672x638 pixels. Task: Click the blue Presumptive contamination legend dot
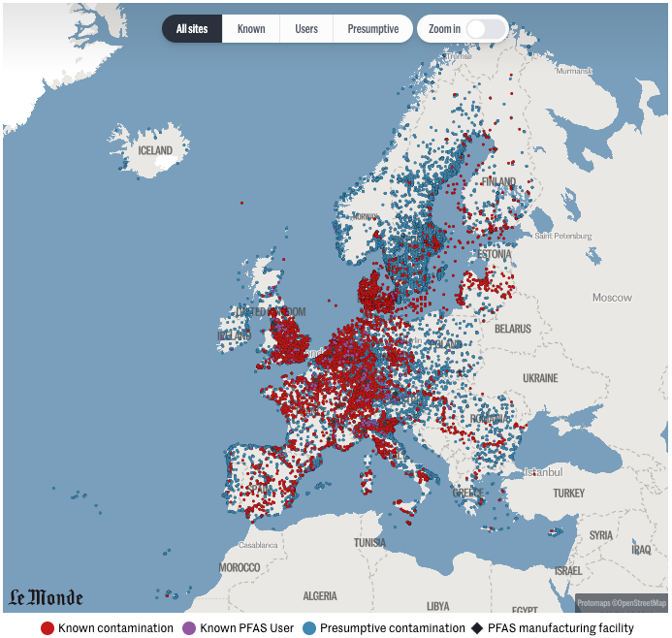pyautogui.click(x=309, y=628)
